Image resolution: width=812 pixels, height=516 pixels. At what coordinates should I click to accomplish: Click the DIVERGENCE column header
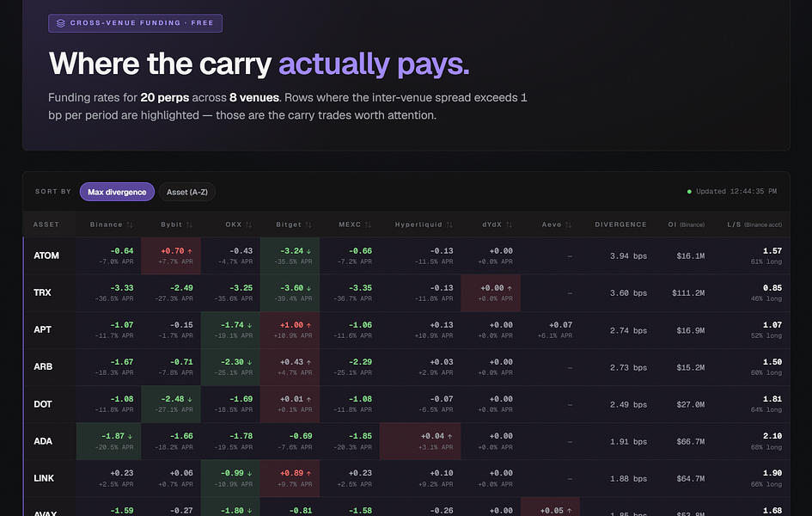click(x=620, y=224)
